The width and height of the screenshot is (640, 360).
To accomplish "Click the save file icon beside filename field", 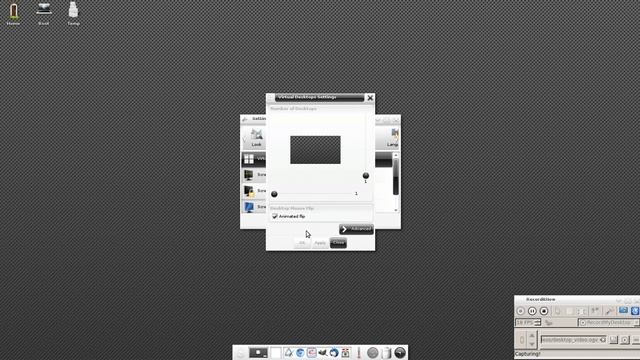I will [x=613, y=340].
